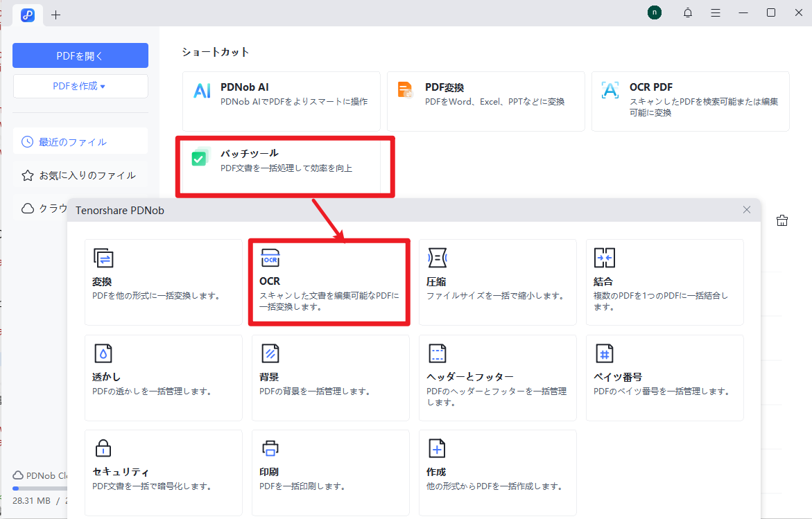Viewport: 812px width, 519px height.
Task: Choose the 結合 merge icon
Action: click(605, 258)
